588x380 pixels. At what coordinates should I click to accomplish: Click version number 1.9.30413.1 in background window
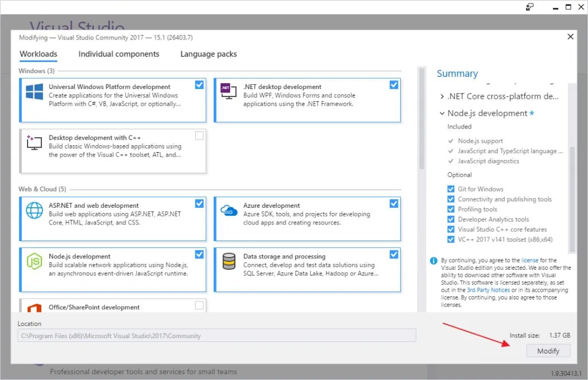566,373
